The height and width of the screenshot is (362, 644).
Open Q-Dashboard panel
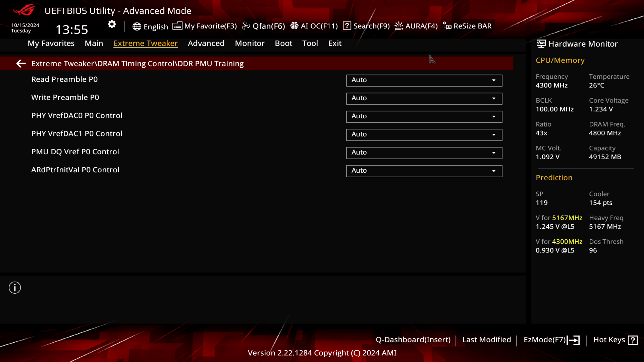pyautogui.click(x=413, y=340)
